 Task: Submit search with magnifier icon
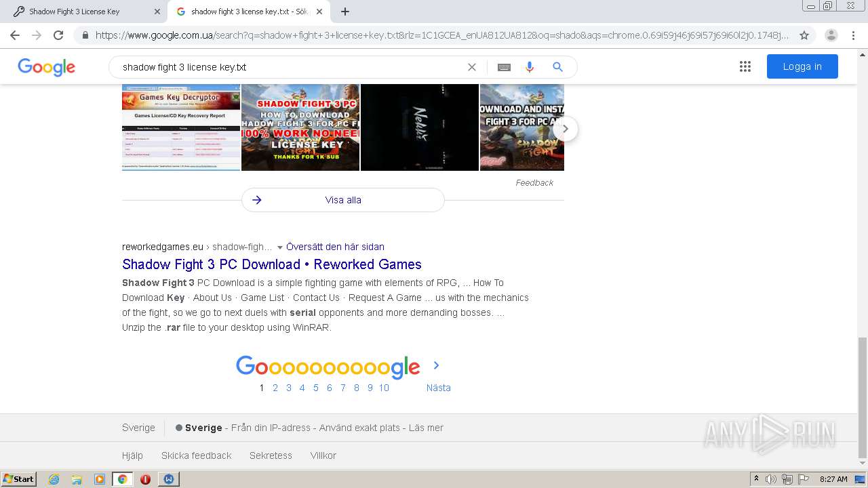click(557, 67)
